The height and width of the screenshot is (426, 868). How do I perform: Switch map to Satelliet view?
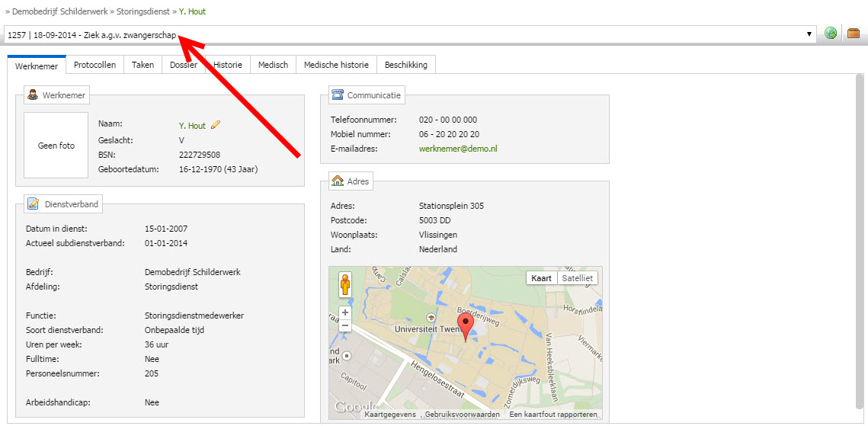point(577,278)
